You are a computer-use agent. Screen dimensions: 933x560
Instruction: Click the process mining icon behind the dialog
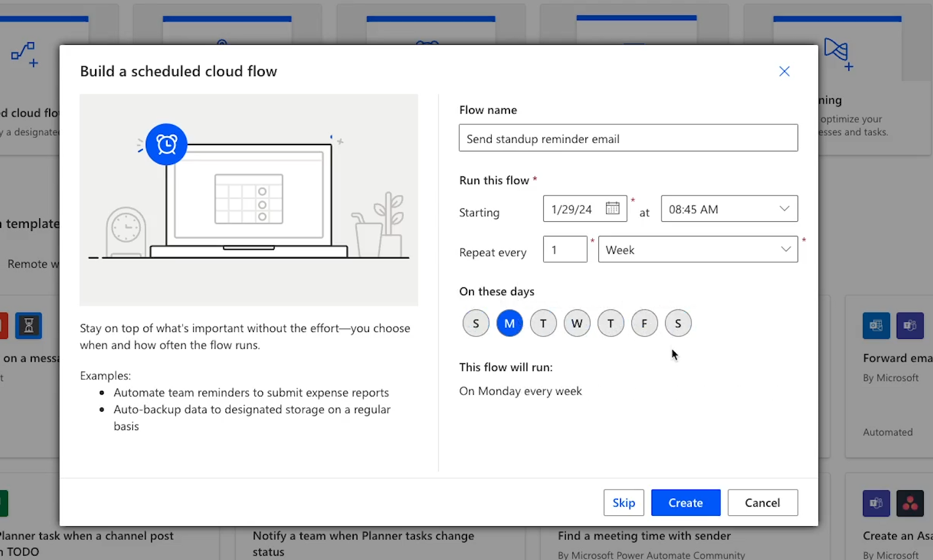[x=839, y=54]
